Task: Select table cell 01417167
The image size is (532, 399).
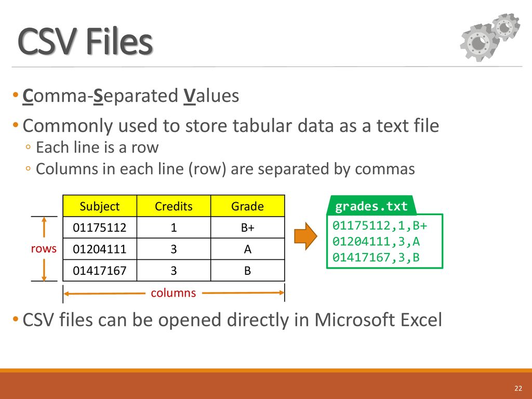Action: [100, 270]
